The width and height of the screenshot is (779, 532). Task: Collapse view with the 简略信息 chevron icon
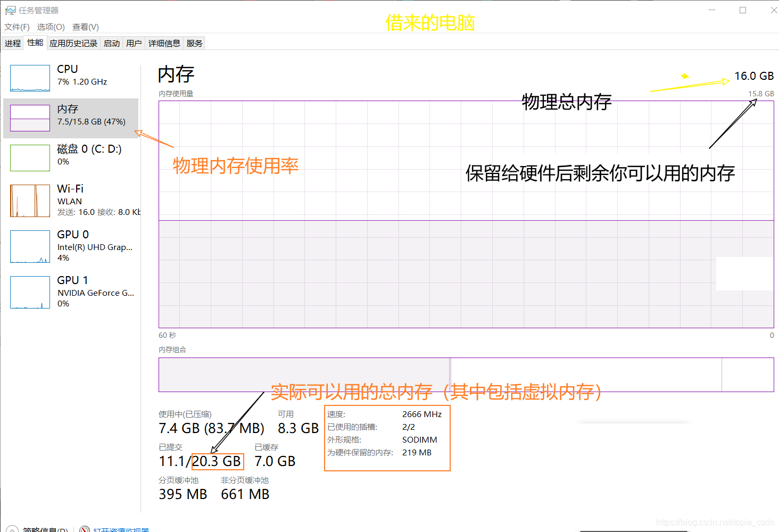pos(12,530)
